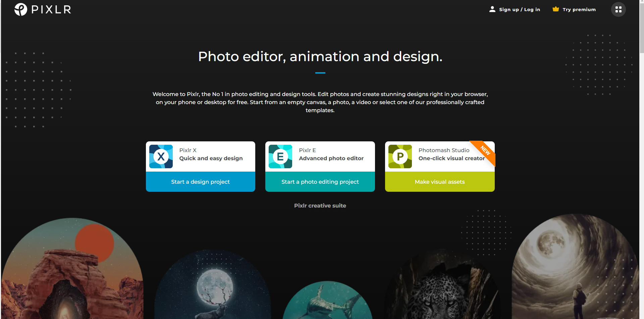
Task: Select the Advanced photo editor text
Action: [x=331, y=158]
